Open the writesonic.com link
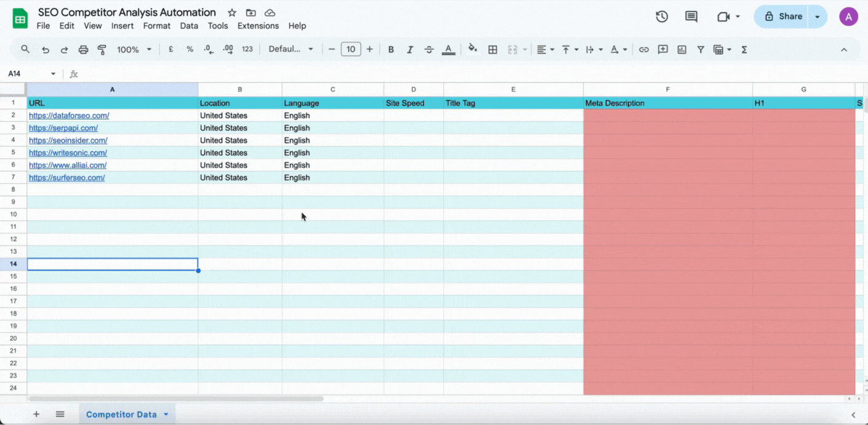This screenshot has height=425, width=868. tap(68, 153)
